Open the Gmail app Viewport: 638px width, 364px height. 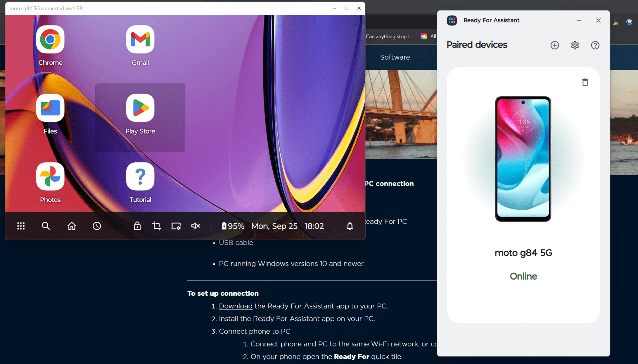click(x=140, y=40)
